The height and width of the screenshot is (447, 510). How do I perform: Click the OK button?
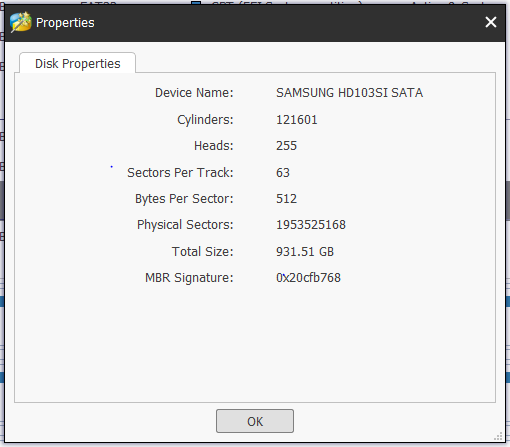[255, 421]
